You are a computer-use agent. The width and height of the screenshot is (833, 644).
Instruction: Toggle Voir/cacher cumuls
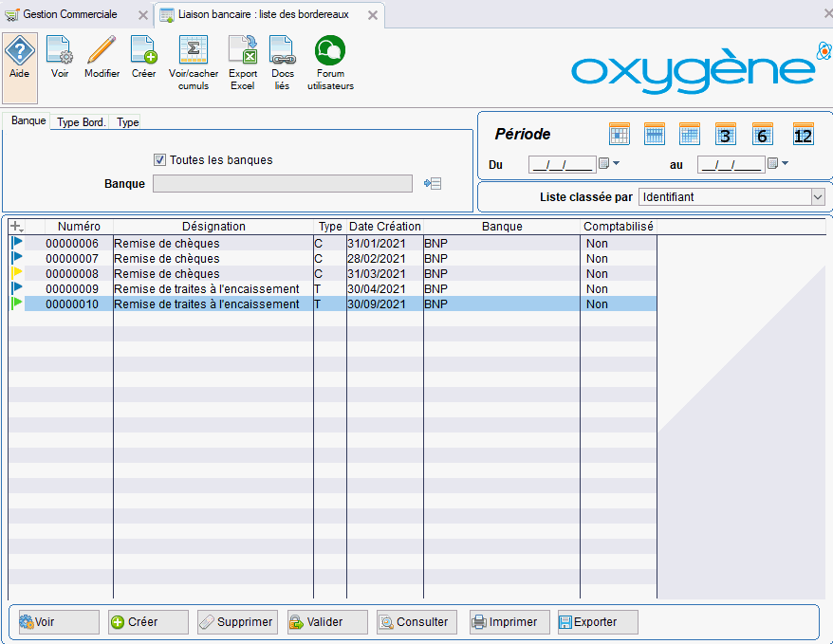coord(194,64)
